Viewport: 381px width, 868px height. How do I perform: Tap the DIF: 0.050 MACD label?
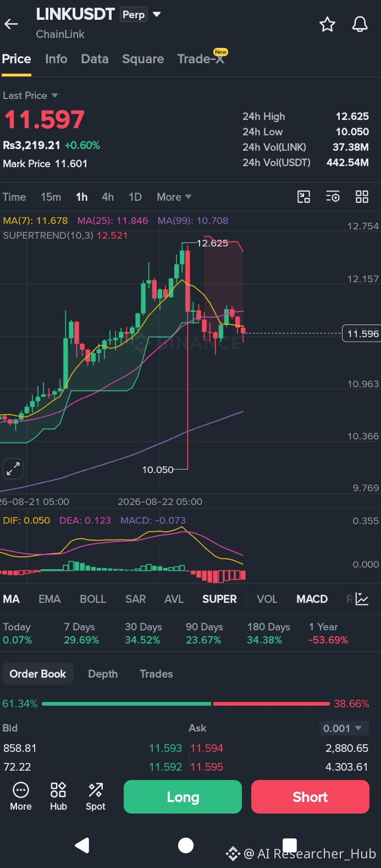pos(26,520)
